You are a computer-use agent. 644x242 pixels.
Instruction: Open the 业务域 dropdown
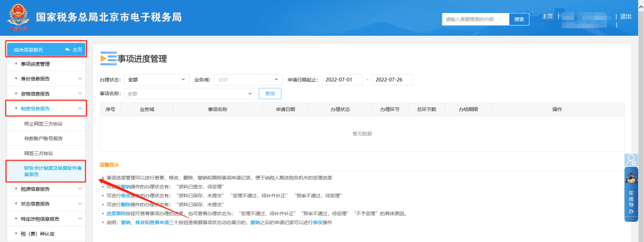coord(247,79)
